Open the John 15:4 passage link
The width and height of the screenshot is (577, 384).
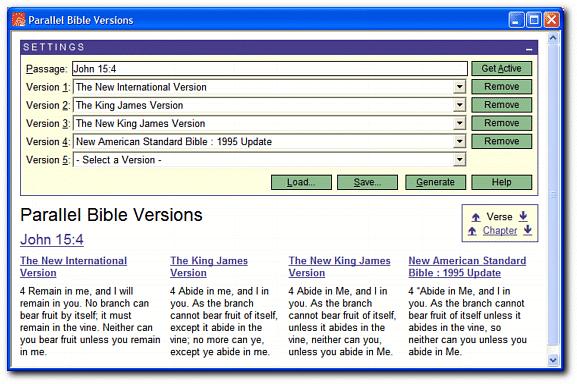(x=52, y=239)
